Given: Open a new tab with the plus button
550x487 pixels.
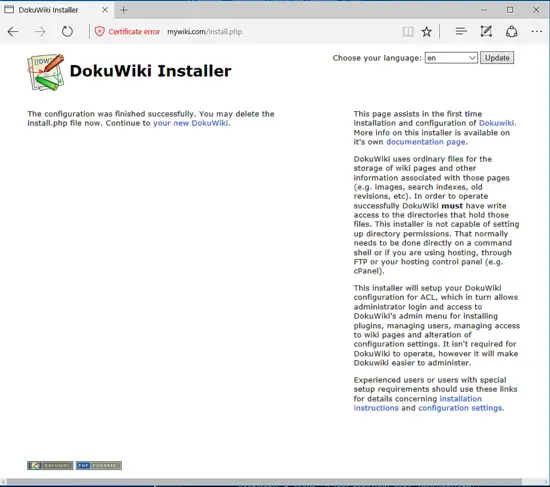Looking at the screenshot, I should 123,10.
